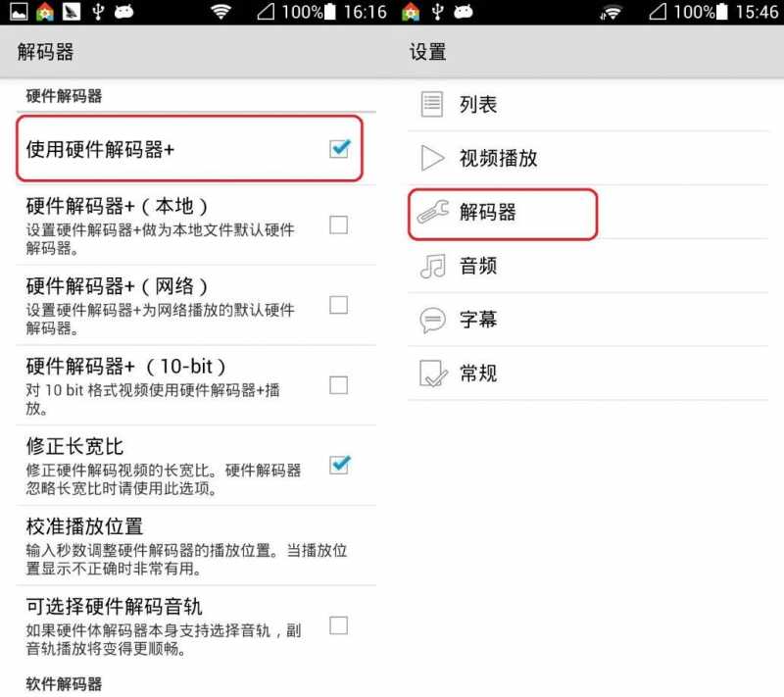
Task: Uncheck 使用硬件解码器+ checkbox
Action: (340, 148)
